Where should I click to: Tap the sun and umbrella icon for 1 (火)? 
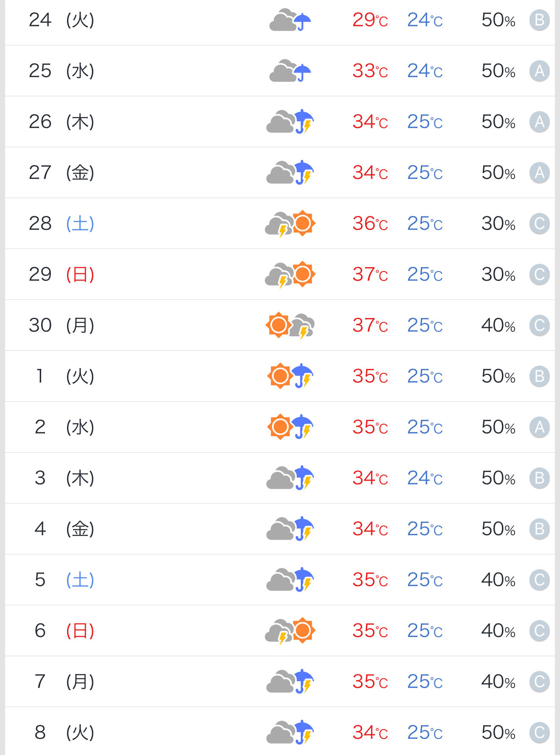pos(290,376)
